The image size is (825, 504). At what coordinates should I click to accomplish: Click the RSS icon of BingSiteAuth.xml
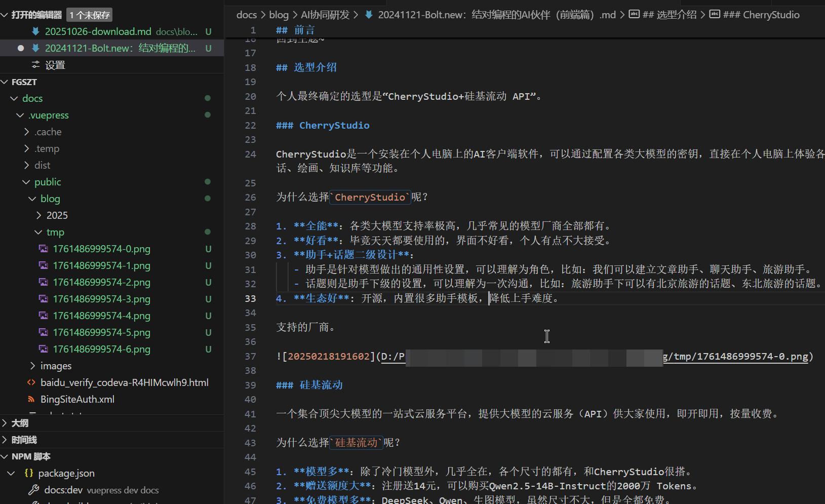(x=31, y=399)
